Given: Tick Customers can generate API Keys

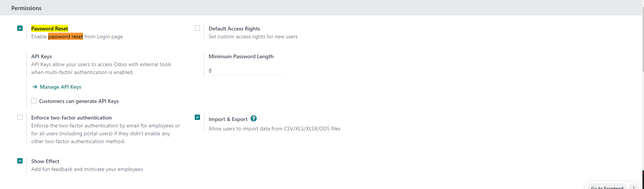Looking at the screenshot, I should coord(34,101).
